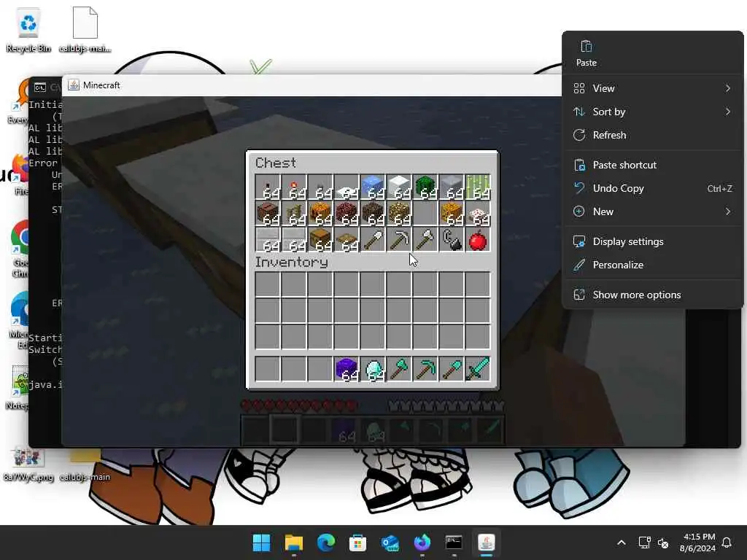This screenshot has width=747, height=560.
Task: Select the white snow block stack
Action: pos(398,187)
